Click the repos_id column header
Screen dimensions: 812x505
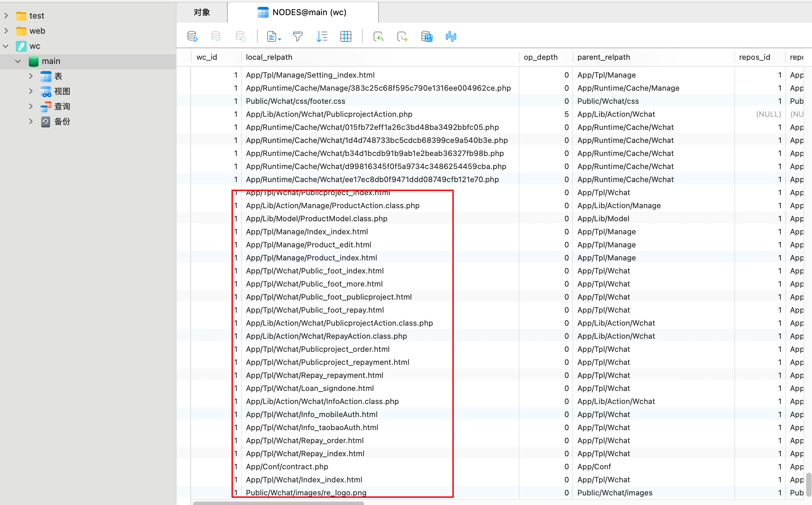pyautogui.click(x=760, y=57)
